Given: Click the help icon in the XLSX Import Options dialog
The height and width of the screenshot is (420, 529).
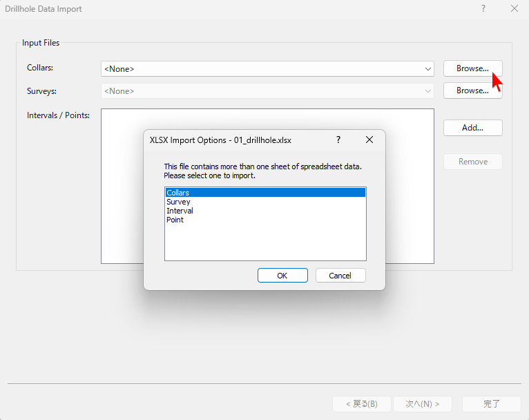Looking at the screenshot, I should (338, 140).
